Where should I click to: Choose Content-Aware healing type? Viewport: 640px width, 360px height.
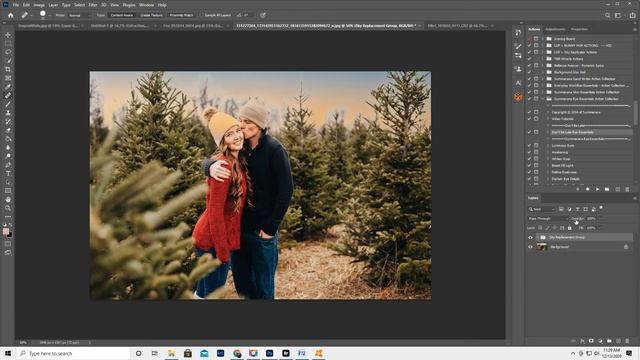pyautogui.click(x=122, y=15)
